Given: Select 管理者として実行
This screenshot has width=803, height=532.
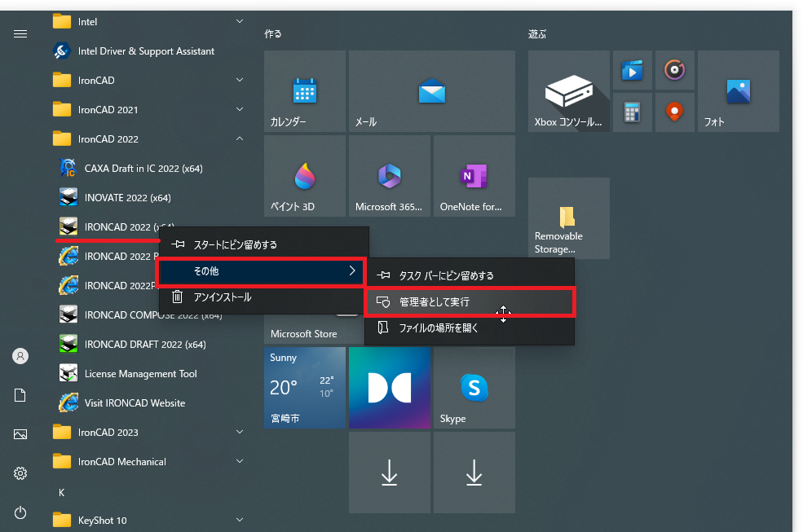Looking at the screenshot, I should 470,302.
